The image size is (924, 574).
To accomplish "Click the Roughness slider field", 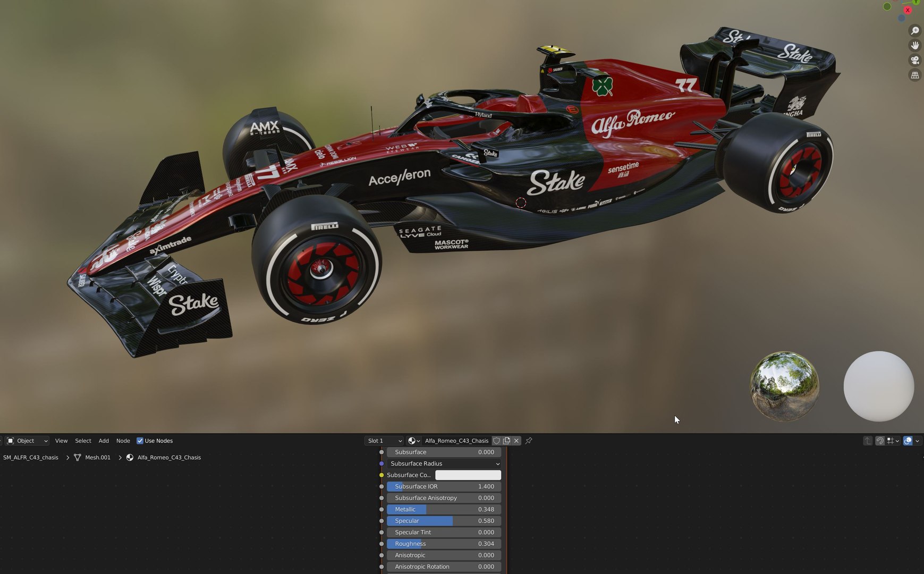I will click(444, 544).
